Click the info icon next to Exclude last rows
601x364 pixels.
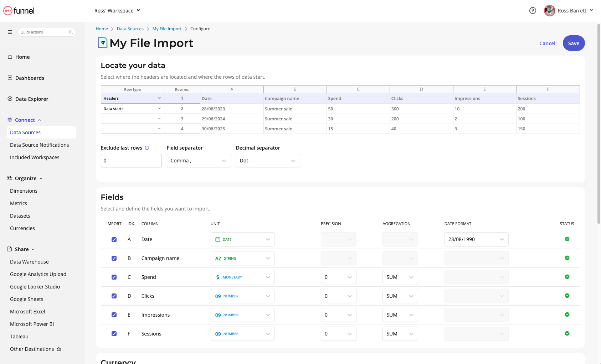tap(147, 148)
